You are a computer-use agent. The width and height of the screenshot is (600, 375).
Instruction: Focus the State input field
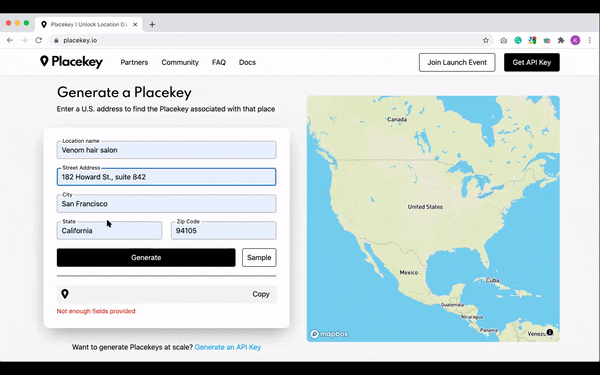(x=109, y=230)
